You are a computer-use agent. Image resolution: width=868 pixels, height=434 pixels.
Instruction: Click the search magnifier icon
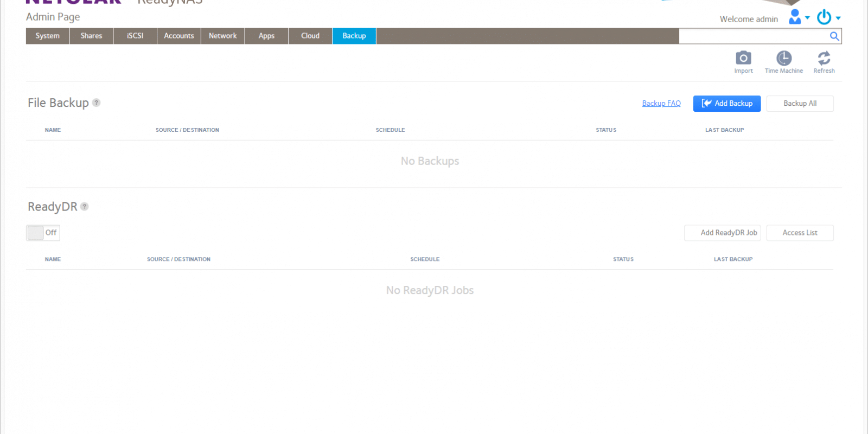click(834, 36)
